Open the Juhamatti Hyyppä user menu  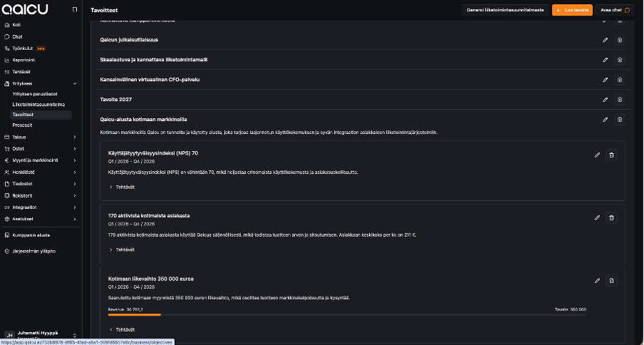click(39, 334)
